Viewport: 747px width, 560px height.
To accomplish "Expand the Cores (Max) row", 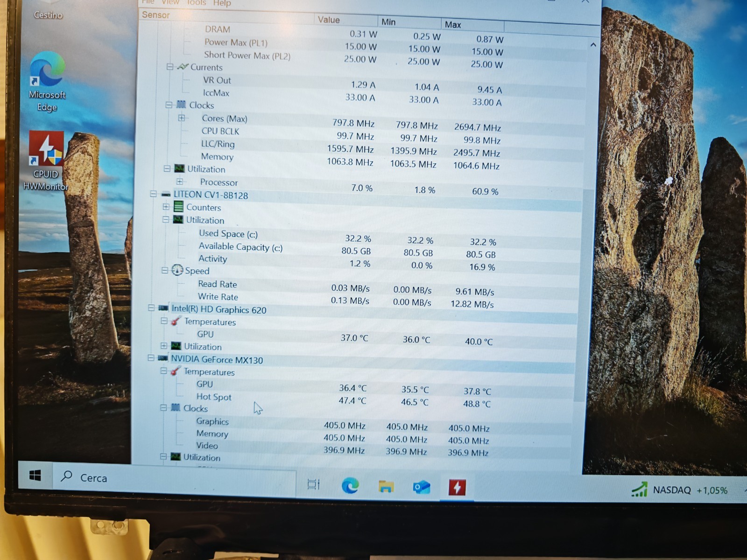I will [182, 118].
